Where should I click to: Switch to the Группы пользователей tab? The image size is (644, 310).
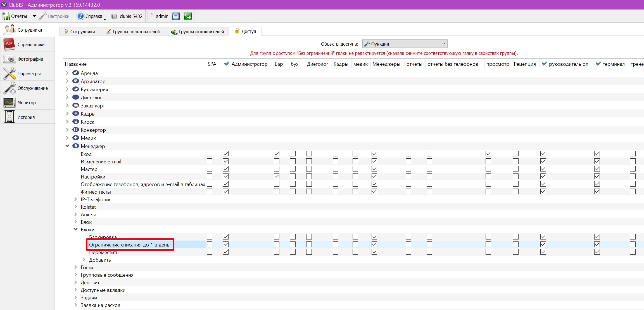(x=133, y=32)
